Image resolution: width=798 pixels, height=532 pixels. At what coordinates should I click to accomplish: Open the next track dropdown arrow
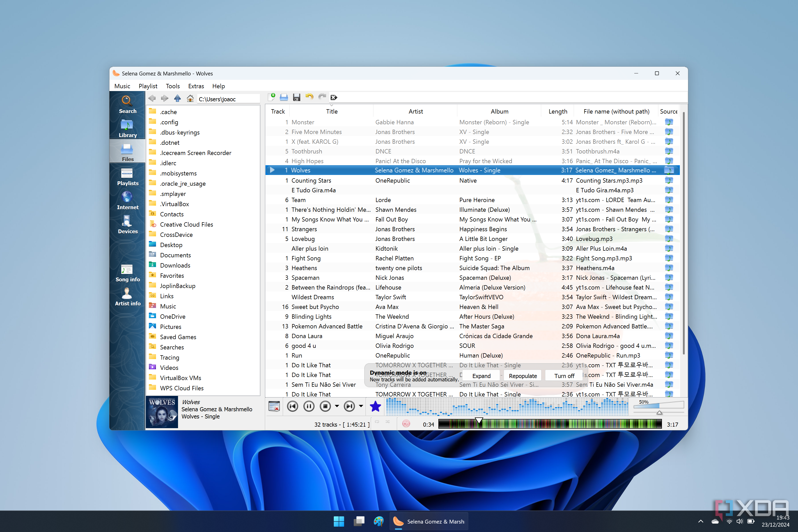[361, 406]
